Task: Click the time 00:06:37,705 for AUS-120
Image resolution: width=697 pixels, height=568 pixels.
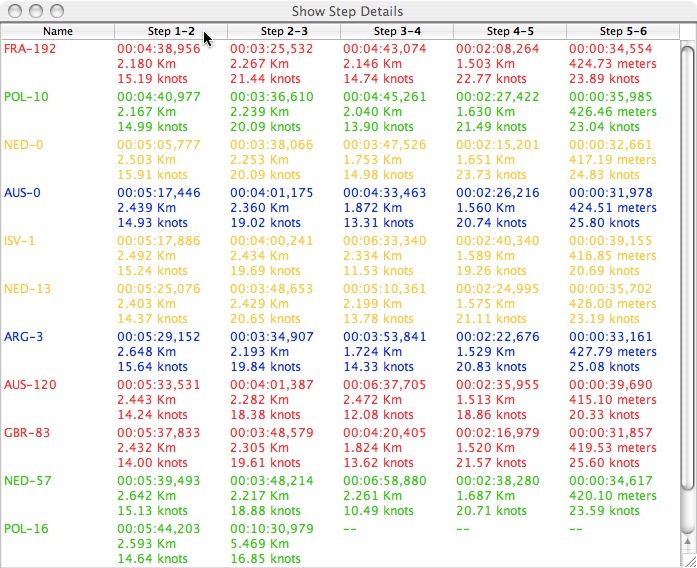Action: point(385,384)
